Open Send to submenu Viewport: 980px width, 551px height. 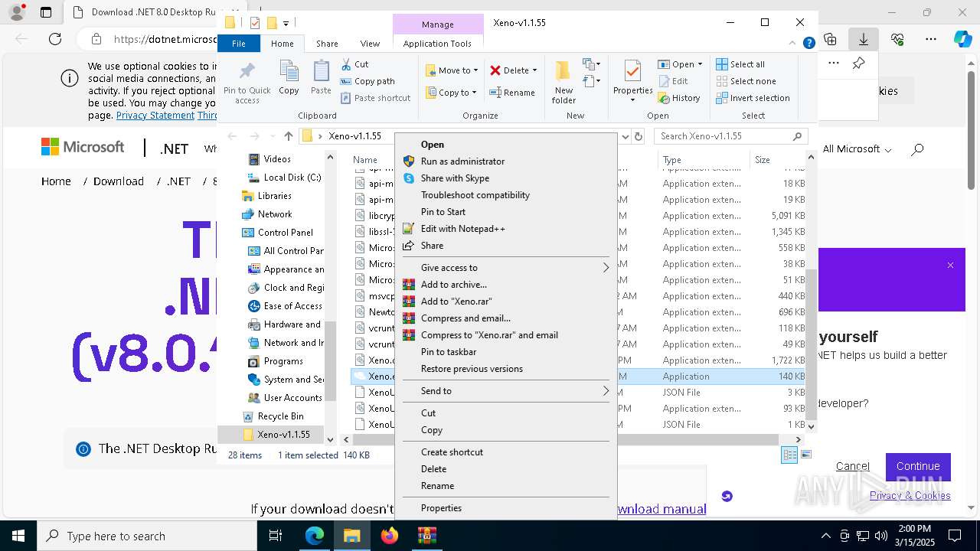pyautogui.click(x=505, y=391)
